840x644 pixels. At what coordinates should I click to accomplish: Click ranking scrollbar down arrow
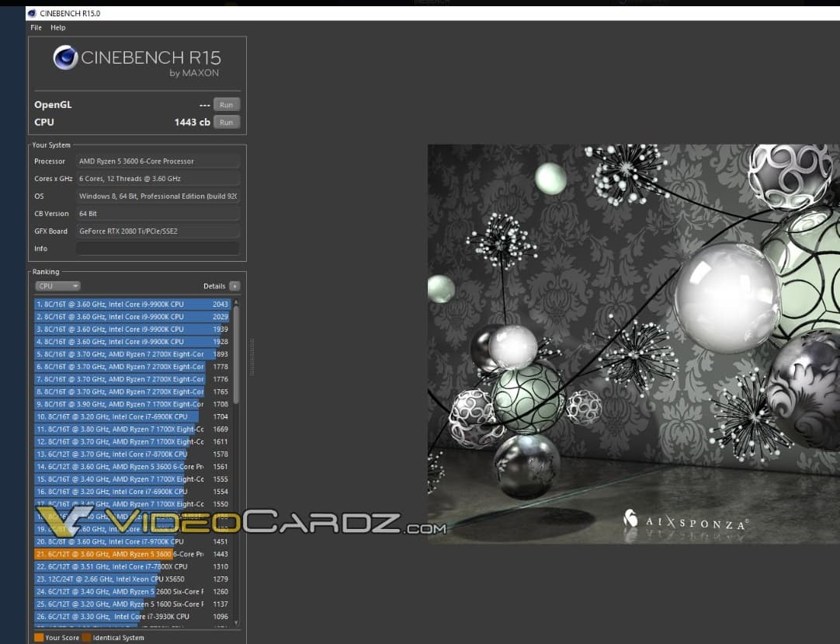tap(236, 622)
